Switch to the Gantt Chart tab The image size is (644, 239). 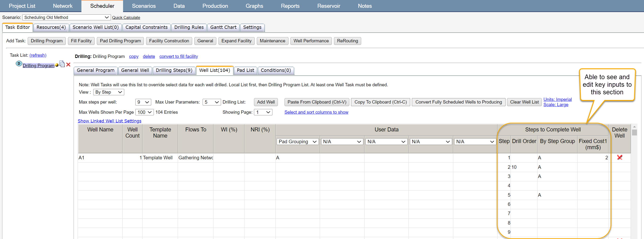(223, 27)
